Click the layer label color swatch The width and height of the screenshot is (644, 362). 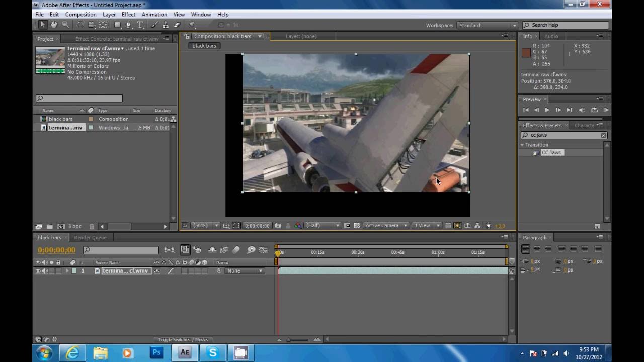click(74, 271)
